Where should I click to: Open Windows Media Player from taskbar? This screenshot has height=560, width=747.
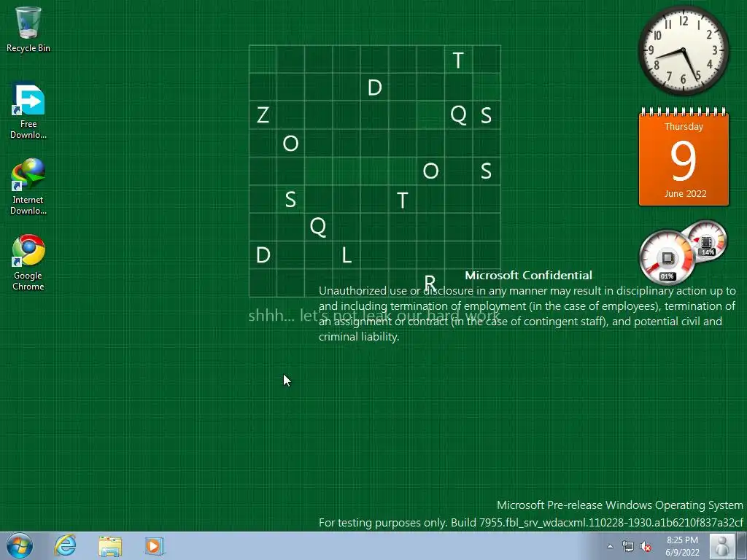pos(155,546)
